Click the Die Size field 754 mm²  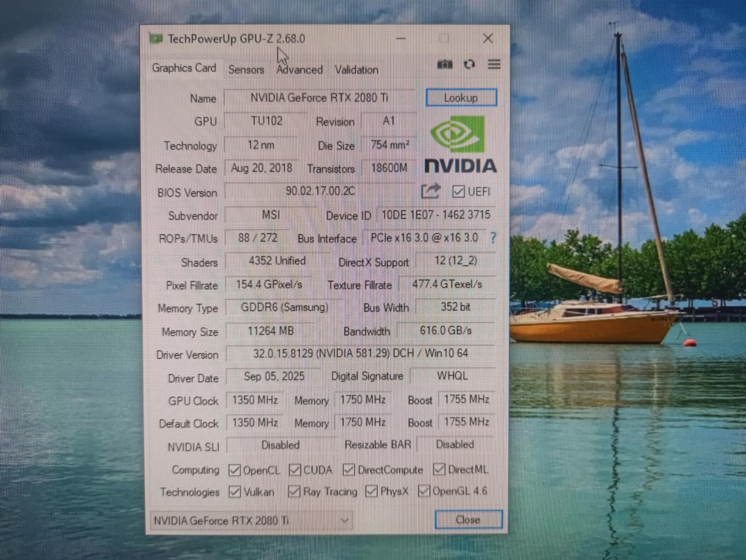click(389, 145)
